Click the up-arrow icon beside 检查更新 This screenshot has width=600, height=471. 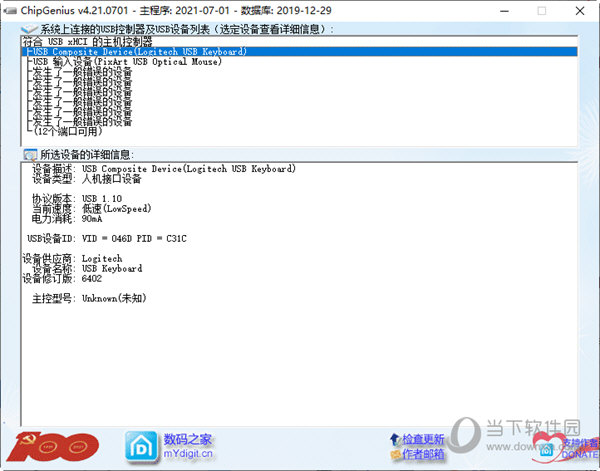pyautogui.click(x=395, y=439)
